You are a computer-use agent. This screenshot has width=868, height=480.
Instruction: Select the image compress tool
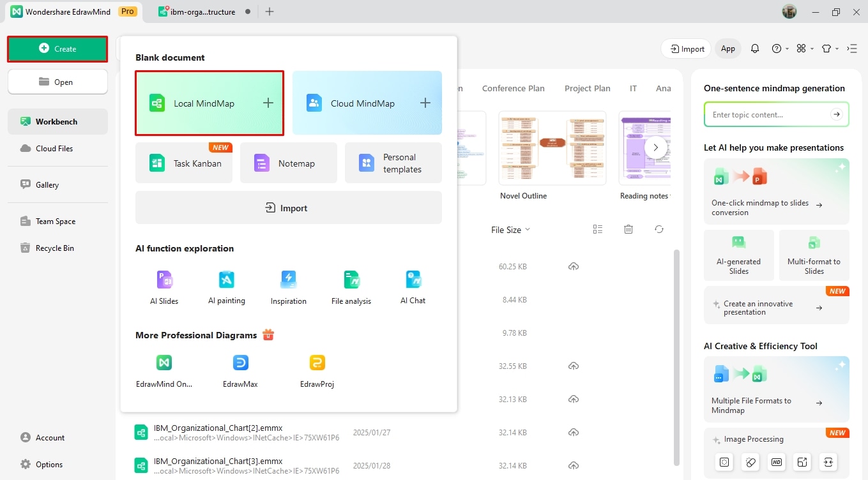(828, 462)
